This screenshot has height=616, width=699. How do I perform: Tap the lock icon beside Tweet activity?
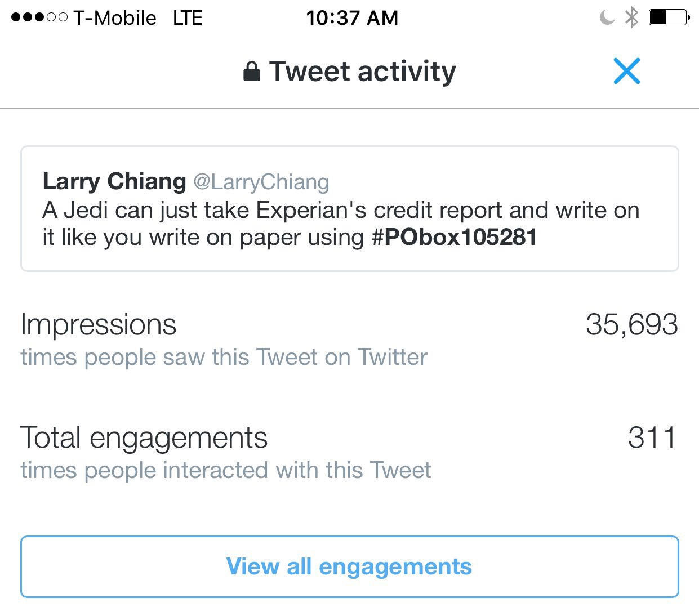[251, 72]
